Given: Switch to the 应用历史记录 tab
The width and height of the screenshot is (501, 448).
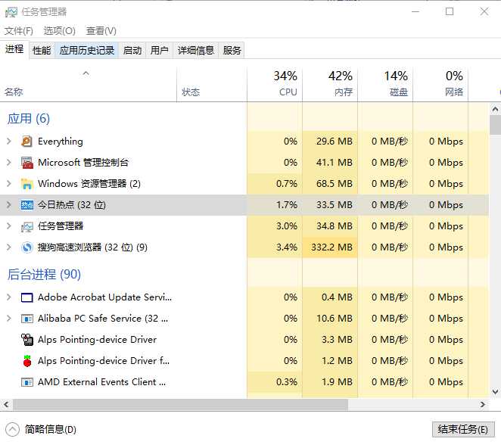Looking at the screenshot, I should pyautogui.click(x=86, y=50).
